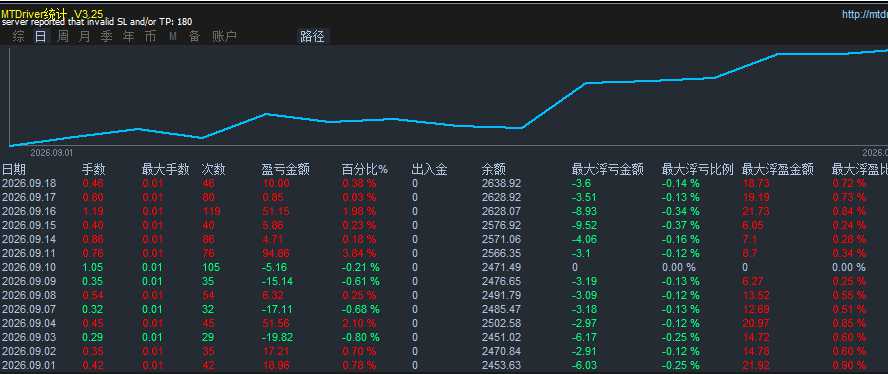Screen dimensions: 888x374
Task: Click the 日期 column header
Action: pos(14,169)
